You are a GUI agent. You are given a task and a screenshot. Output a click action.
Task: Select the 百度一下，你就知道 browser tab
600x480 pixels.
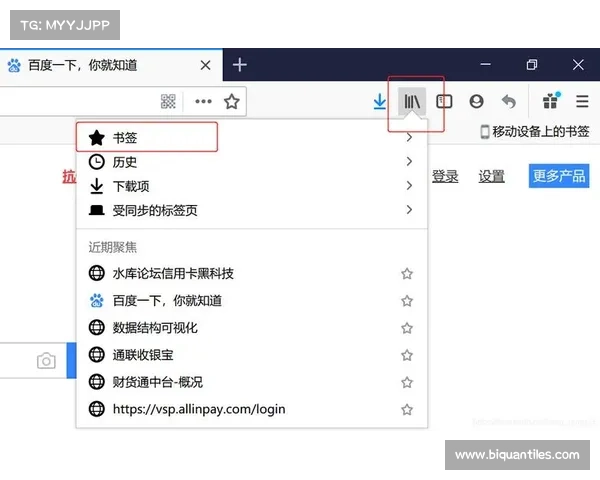pyautogui.click(x=111, y=65)
